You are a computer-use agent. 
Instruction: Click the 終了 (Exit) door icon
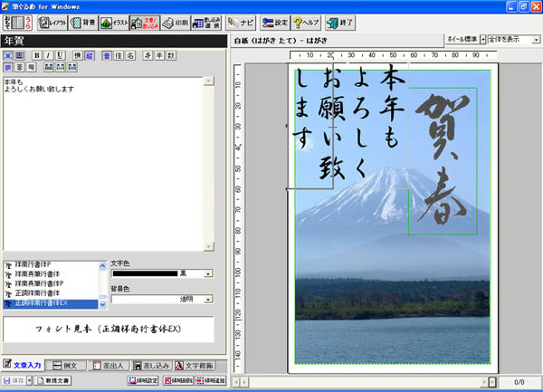tap(338, 23)
